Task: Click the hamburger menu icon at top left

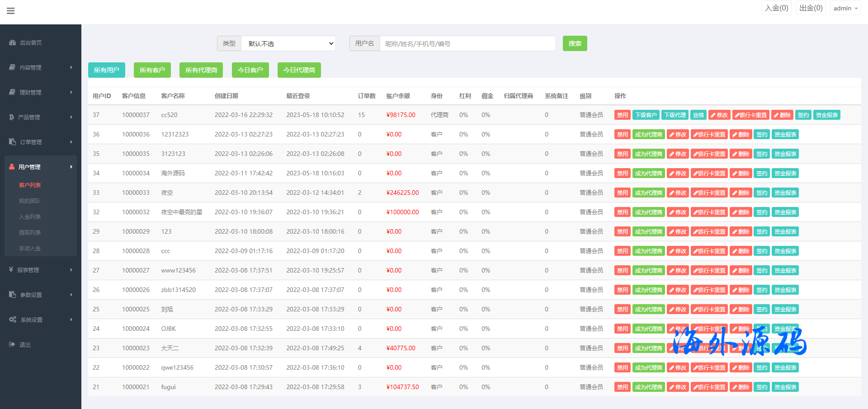Action: [11, 11]
